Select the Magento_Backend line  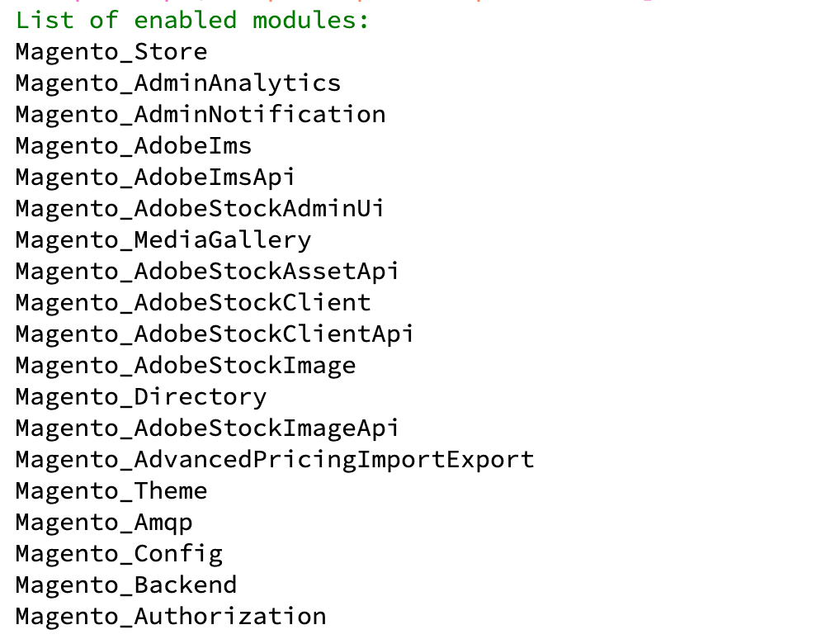point(126,585)
